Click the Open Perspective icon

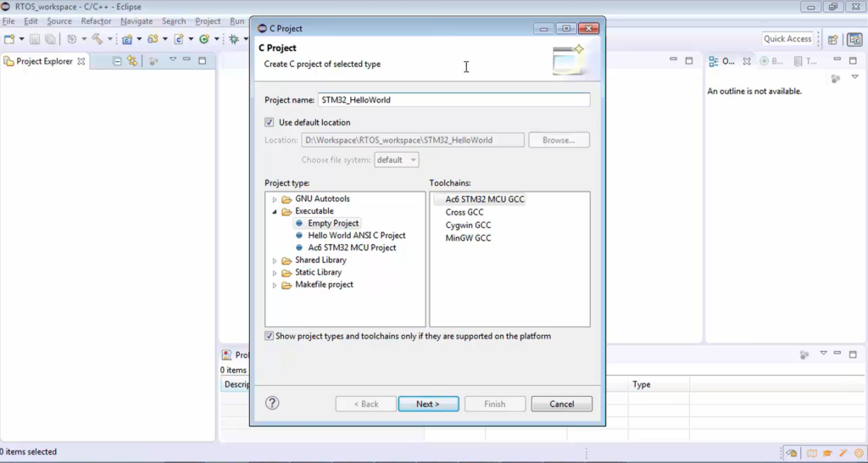click(832, 39)
